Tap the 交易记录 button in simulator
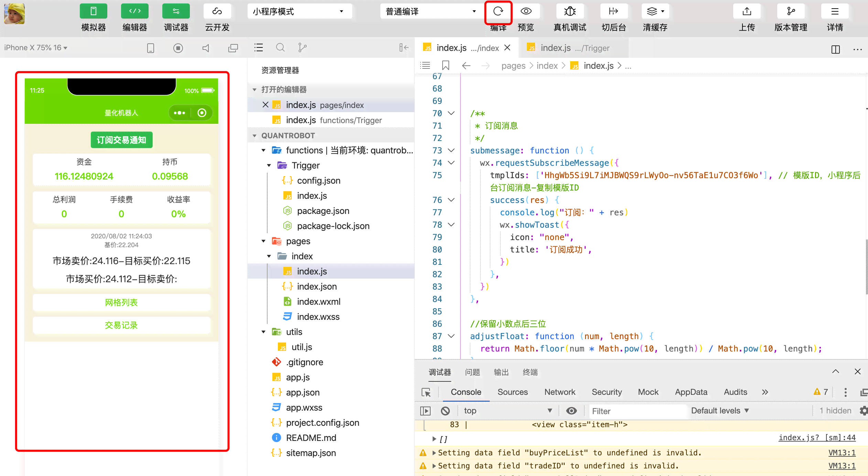Image resolution: width=868 pixels, height=476 pixels. pos(121,325)
